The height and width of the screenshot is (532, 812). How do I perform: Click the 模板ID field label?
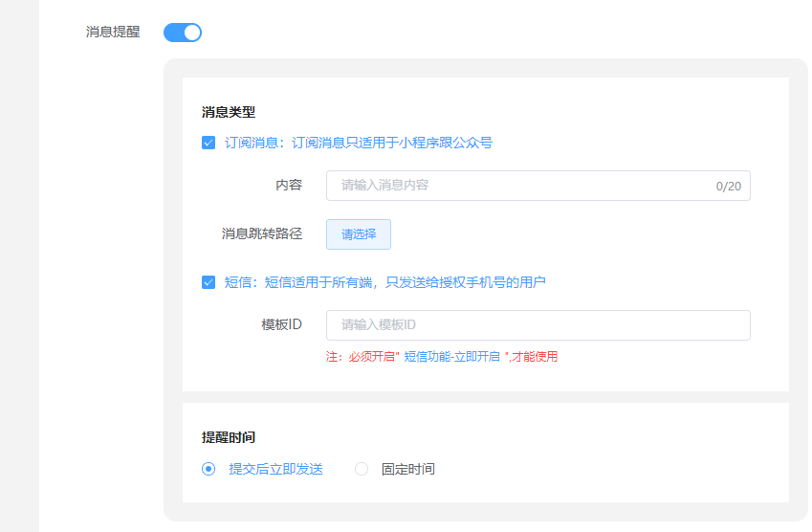(282, 324)
